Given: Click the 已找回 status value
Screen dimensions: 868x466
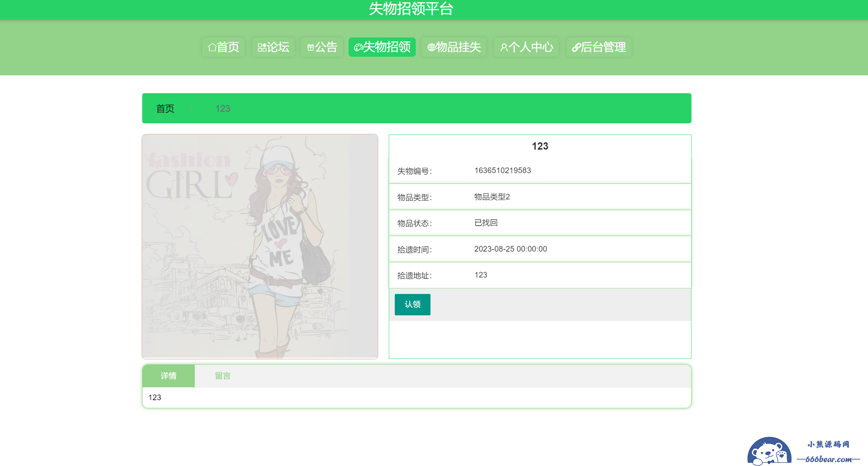Looking at the screenshot, I should click(486, 223).
